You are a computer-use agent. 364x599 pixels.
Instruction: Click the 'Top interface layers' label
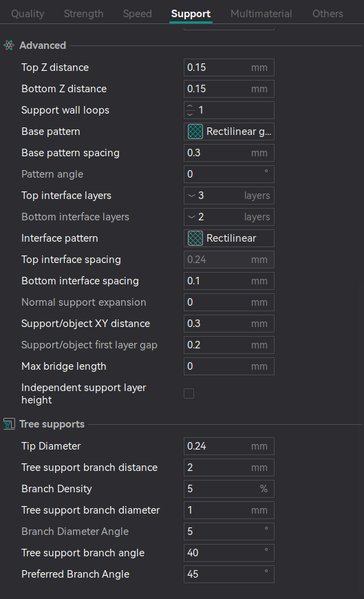pyautogui.click(x=66, y=196)
